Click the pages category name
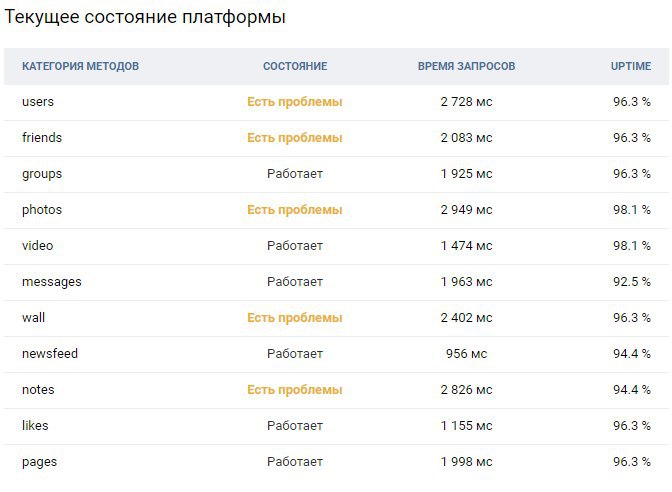This screenshot has width=672, height=492. click(39, 462)
